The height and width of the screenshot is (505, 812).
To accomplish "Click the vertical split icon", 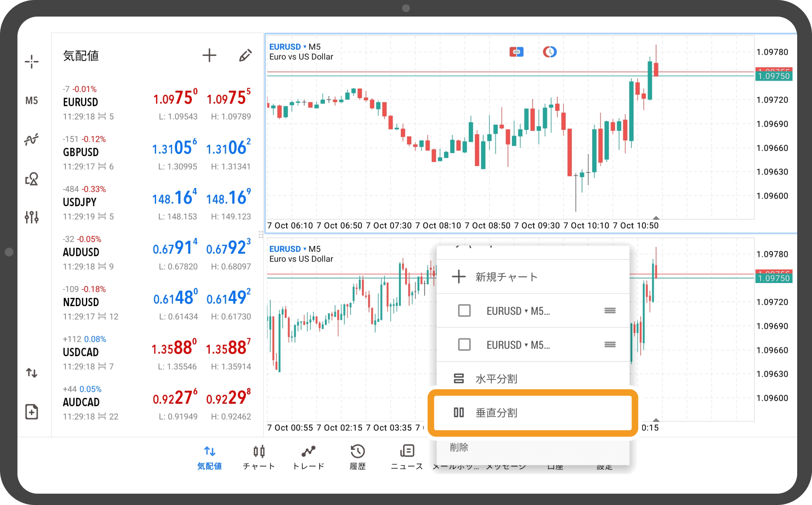I will tap(459, 413).
